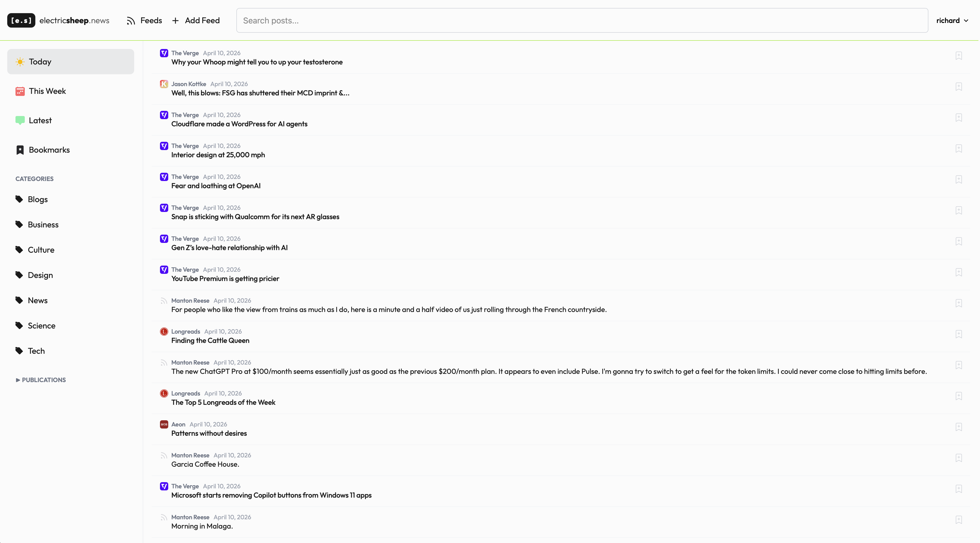
Task: Open the richard user dropdown
Action: pos(952,21)
